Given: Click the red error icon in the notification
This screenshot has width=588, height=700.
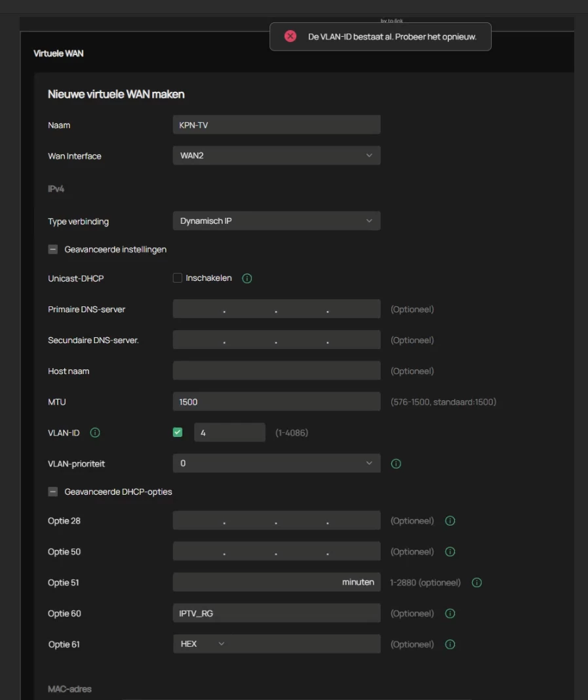Looking at the screenshot, I should pyautogui.click(x=290, y=37).
